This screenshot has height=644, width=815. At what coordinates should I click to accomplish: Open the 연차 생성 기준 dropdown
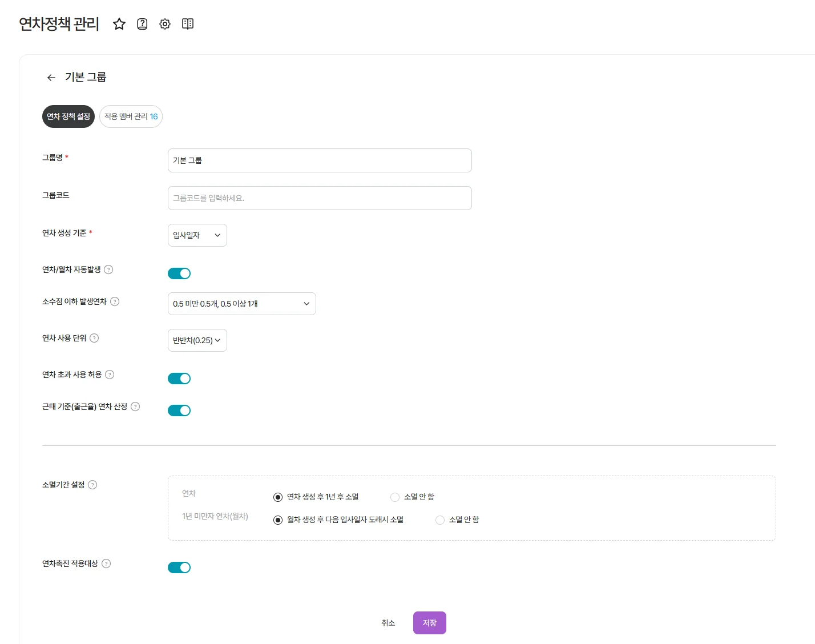(197, 235)
